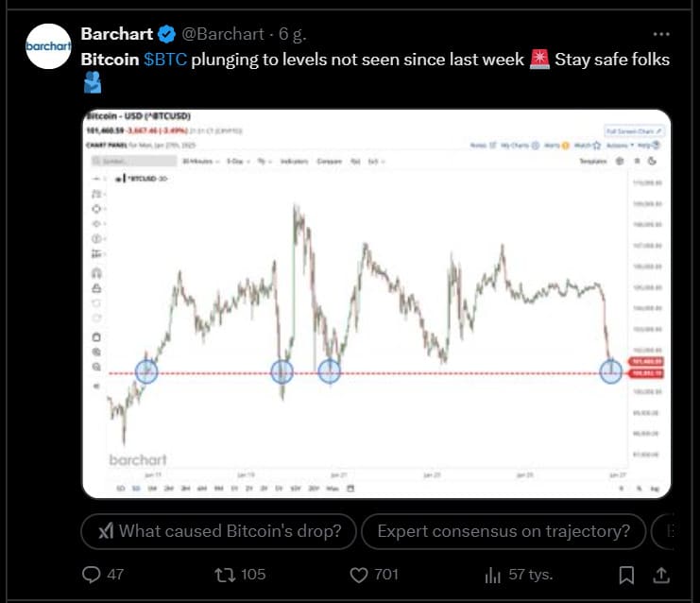Select Expert consensus on trajectory? suggestion

(x=504, y=531)
